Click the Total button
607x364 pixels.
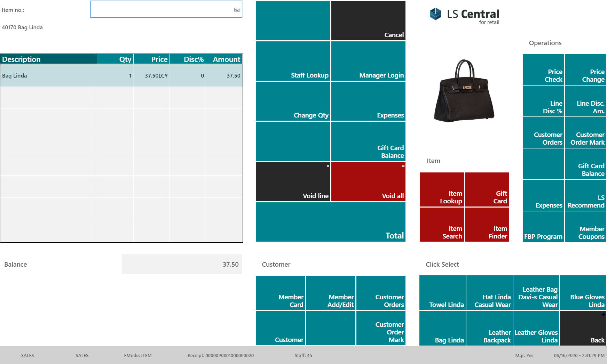[x=331, y=222]
